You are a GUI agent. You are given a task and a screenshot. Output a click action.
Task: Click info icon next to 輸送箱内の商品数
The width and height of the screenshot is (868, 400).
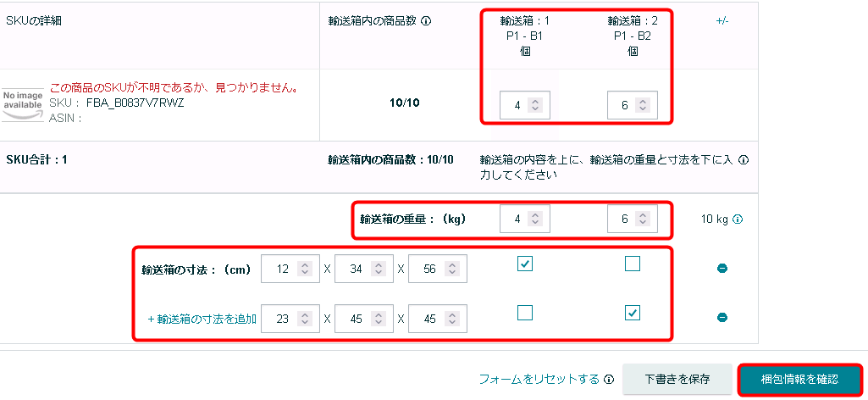[x=426, y=21]
